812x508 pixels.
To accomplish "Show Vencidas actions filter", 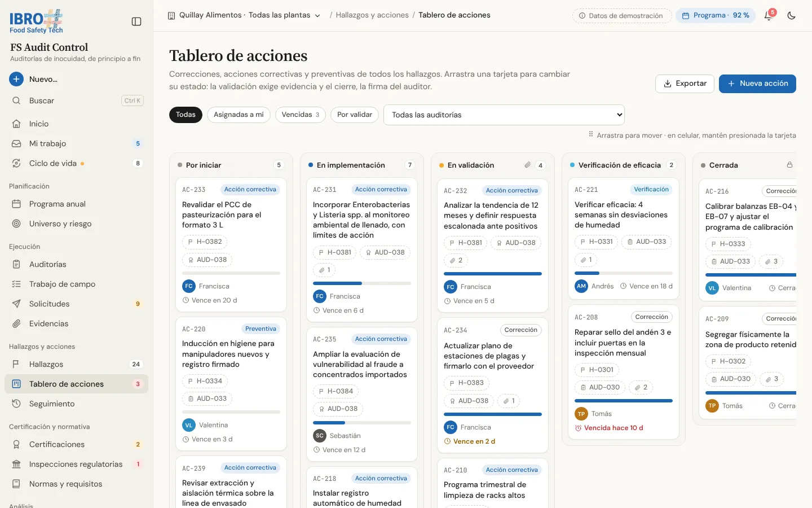I will click(x=301, y=115).
